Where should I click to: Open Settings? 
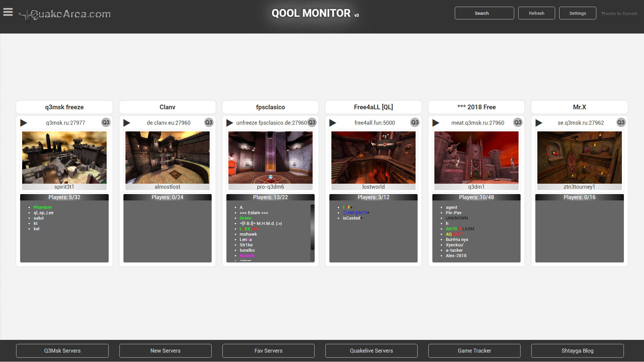(578, 13)
